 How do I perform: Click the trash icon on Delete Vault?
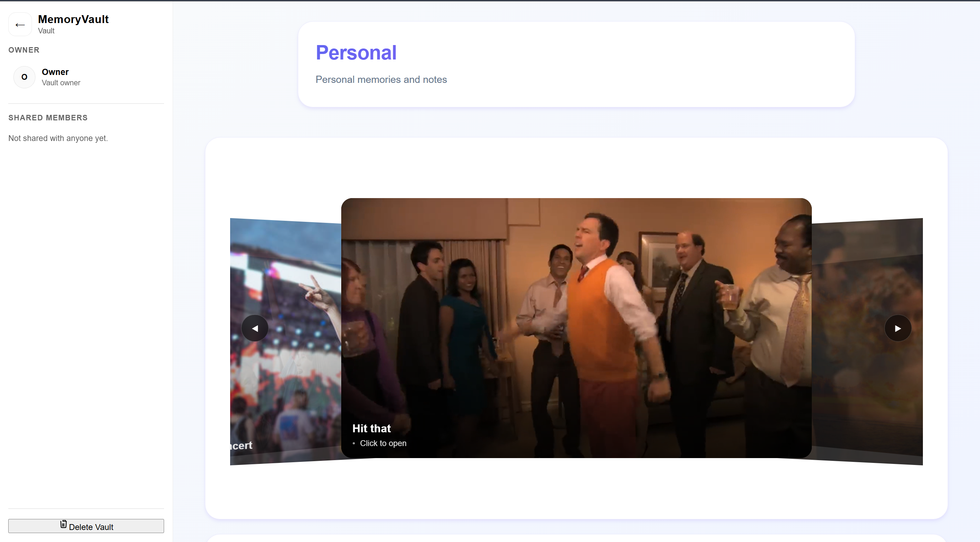tap(64, 524)
